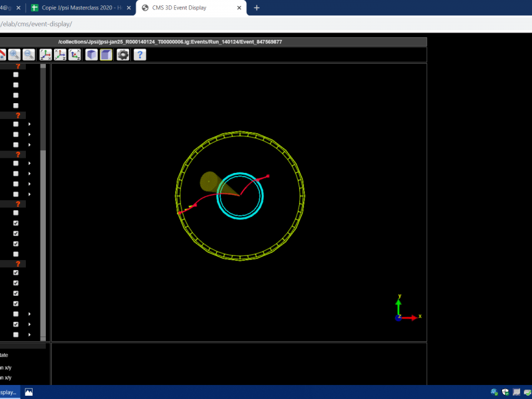Click the zoom in magnifier icon

pyautogui.click(x=14, y=55)
